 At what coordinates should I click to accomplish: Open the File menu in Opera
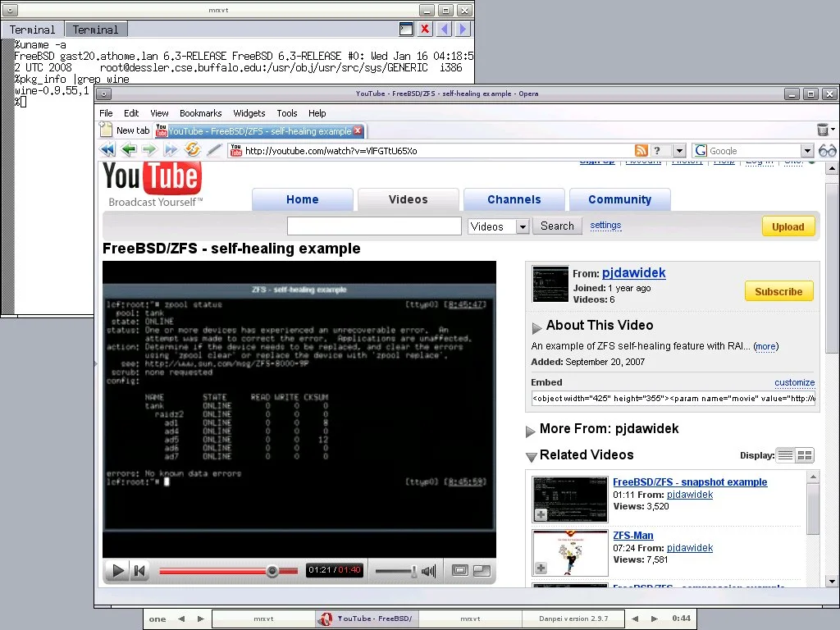(x=106, y=113)
